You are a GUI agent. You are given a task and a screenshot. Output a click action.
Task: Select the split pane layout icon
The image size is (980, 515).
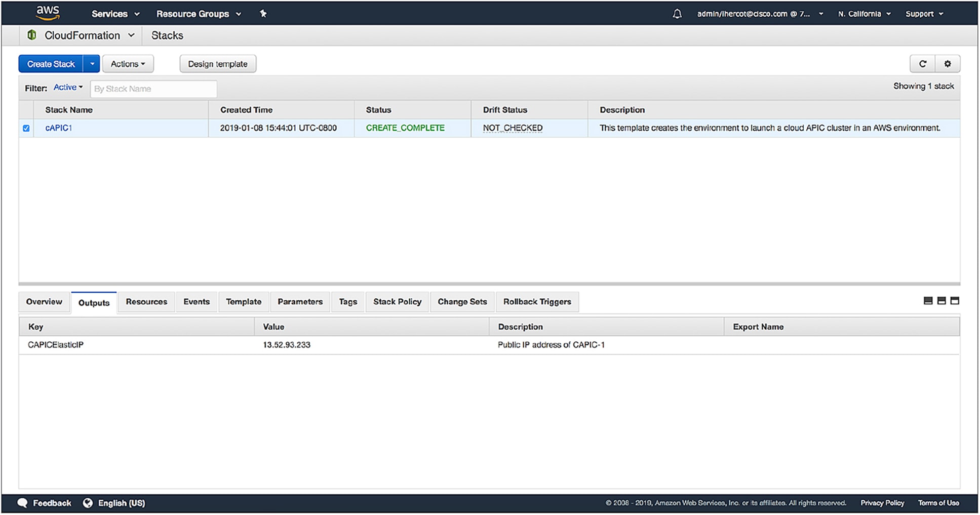(x=942, y=301)
